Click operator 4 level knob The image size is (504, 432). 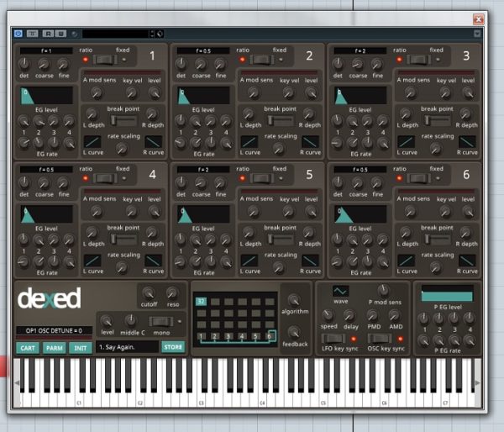[155, 212]
